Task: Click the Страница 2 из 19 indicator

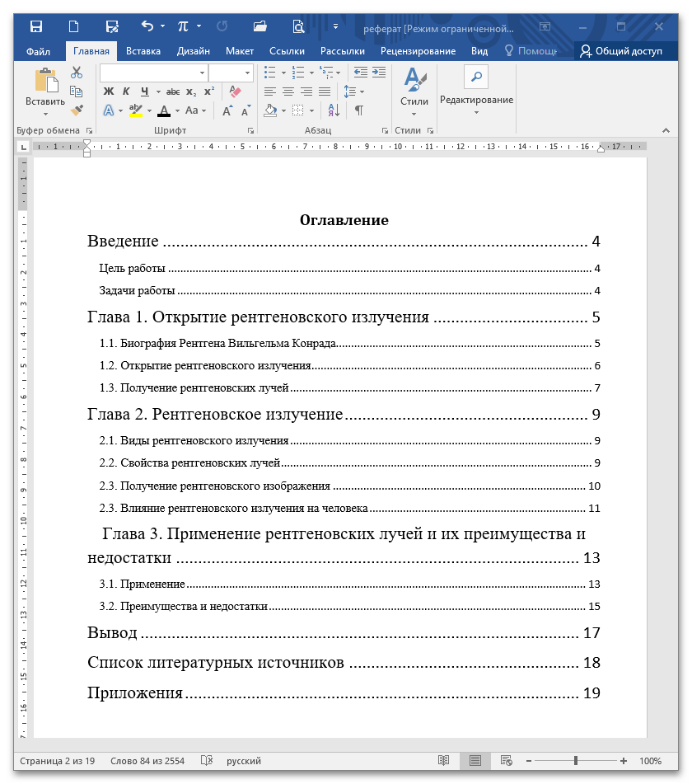Action: (58, 760)
